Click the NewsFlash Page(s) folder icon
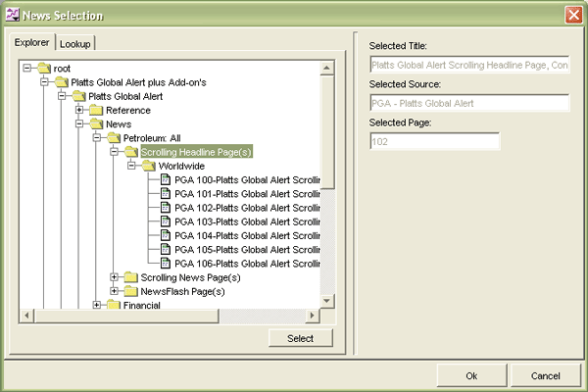The width and height of the screenshot is (588, 392). (131, 291)
